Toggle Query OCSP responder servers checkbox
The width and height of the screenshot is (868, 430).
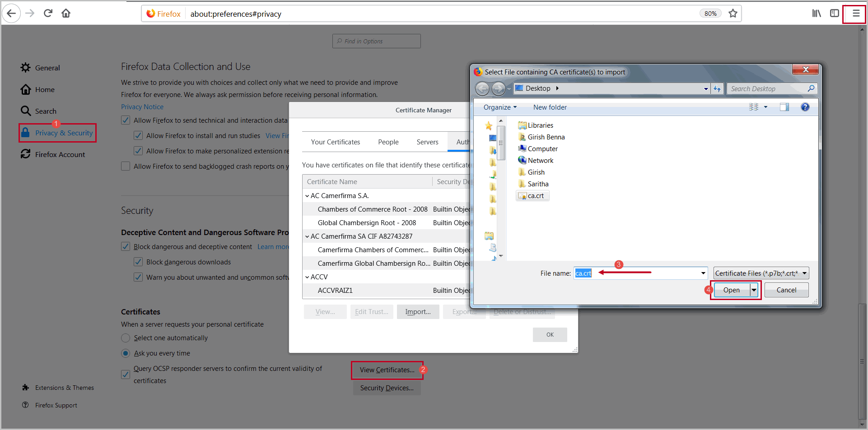126,375
